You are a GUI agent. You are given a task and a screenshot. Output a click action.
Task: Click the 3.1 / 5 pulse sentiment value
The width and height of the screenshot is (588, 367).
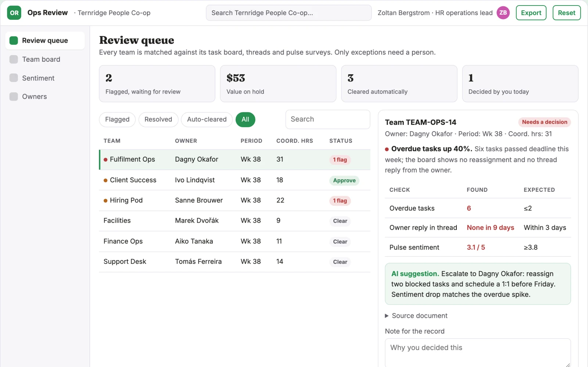[476, 247]
